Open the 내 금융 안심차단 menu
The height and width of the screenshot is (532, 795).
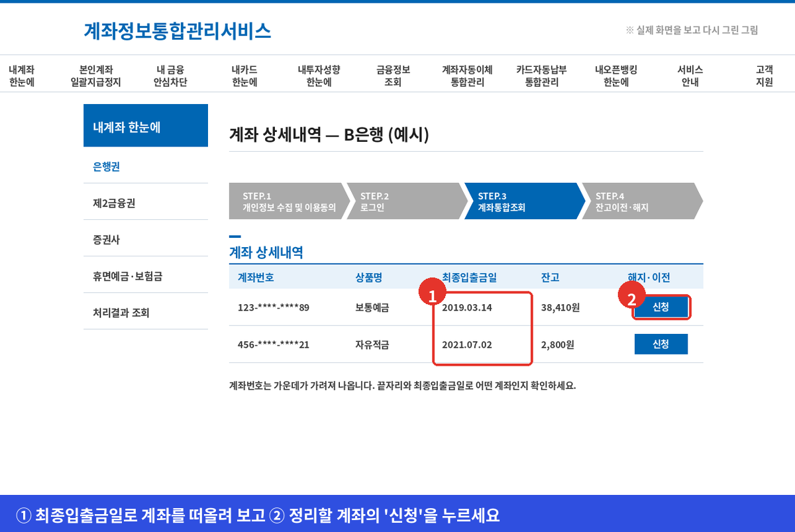(170, 76)
